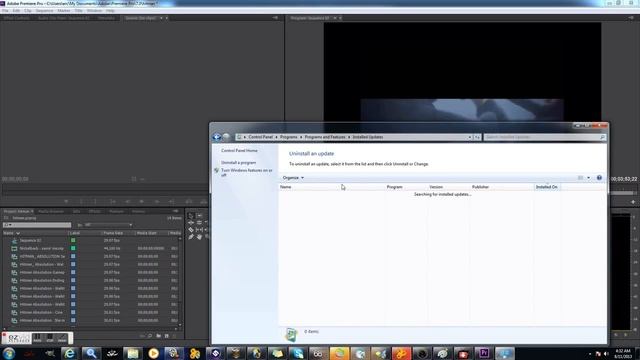Viewport: 640px width, 360px height.
Task: Click the Project panel vertical scrollbar
Action: [180, 281]
